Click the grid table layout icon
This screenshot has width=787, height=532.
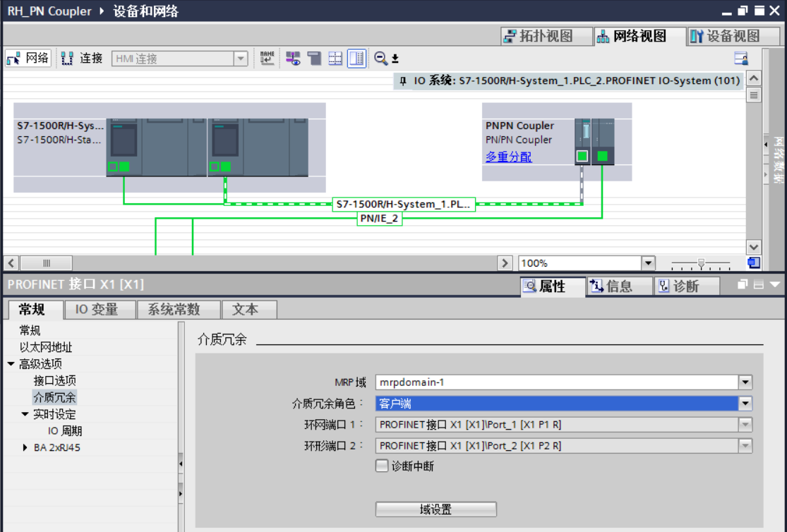335,59
